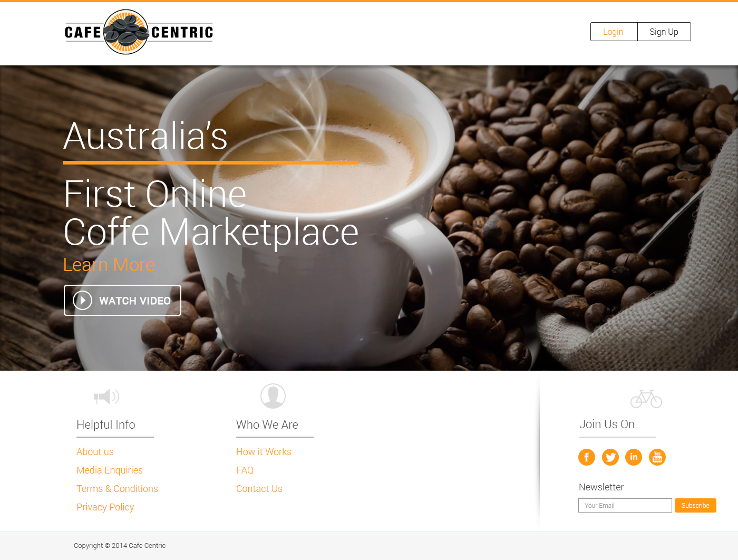The width and height of the screenshot is (738, 560).
Task: Click the Helpful Info heading
Action: tap(106, 424)
